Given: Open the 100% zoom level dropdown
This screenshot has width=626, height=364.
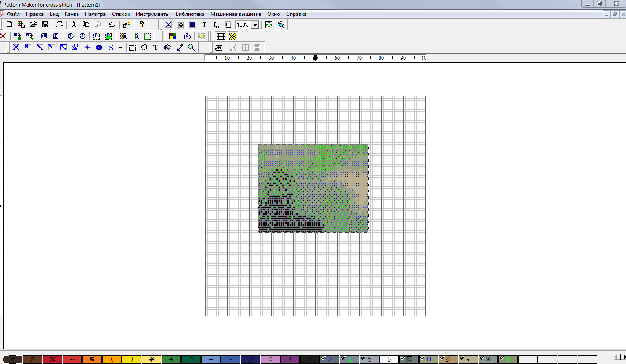Looking at the screenshot, I should [x=255, y=25].
